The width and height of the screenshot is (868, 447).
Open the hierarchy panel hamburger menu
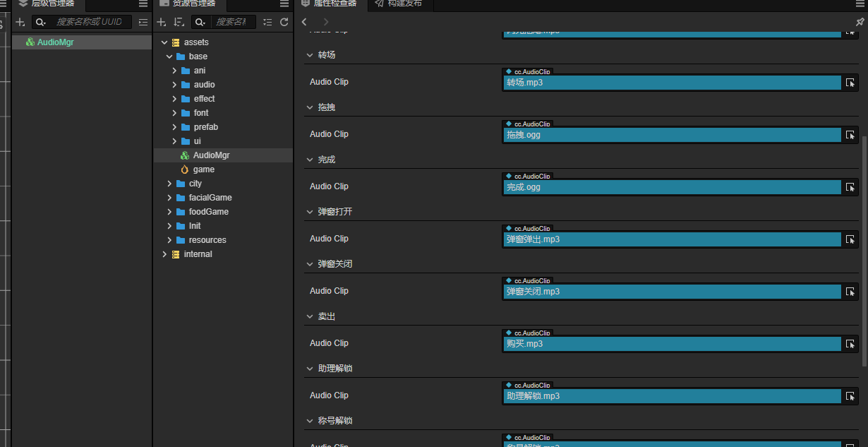143,4
